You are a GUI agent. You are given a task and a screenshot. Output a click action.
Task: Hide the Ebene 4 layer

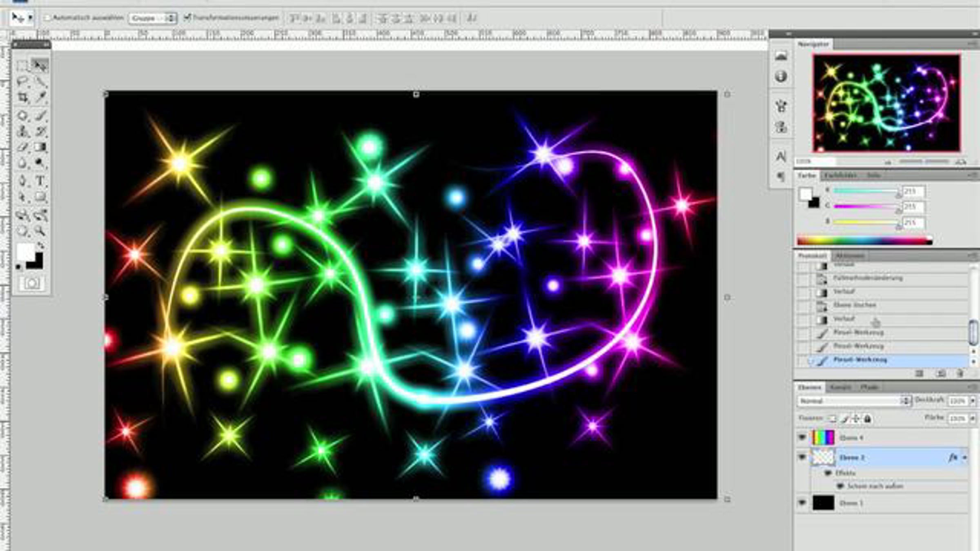802,438
